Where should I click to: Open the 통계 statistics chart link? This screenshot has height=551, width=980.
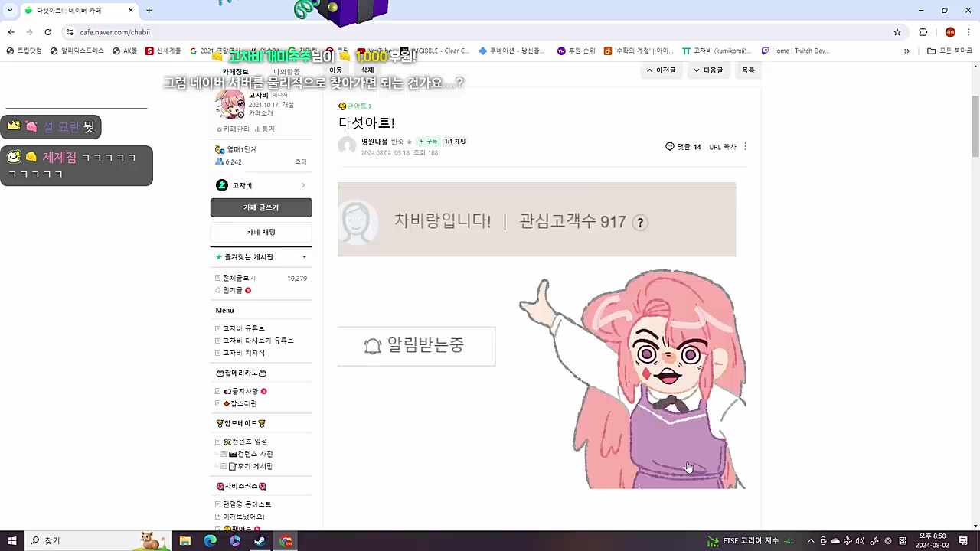point(265,129)
